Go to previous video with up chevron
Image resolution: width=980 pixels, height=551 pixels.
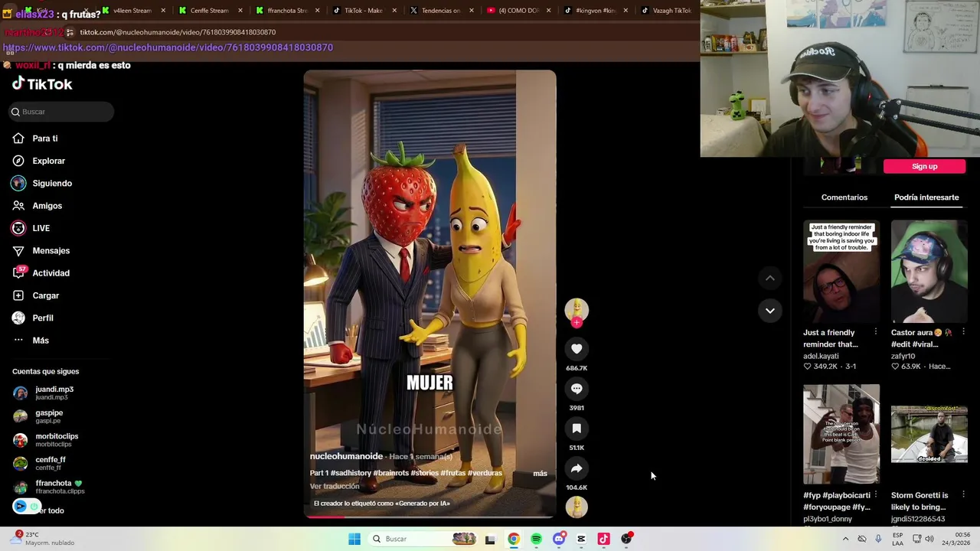pos(770,279)
